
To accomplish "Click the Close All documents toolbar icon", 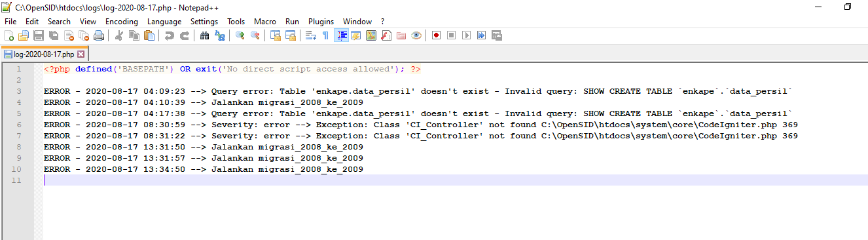I will click(83, 35).
